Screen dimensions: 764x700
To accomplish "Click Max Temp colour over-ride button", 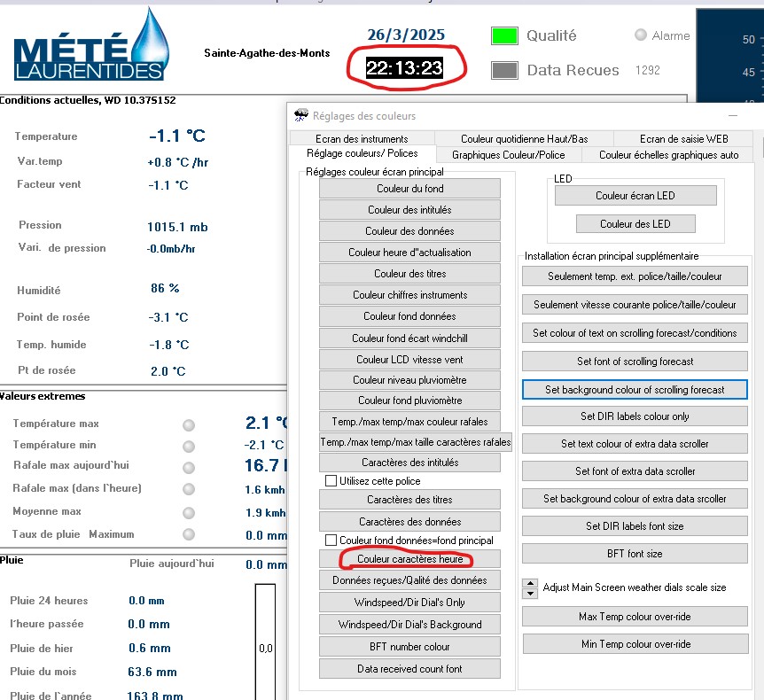I will 635,617.
